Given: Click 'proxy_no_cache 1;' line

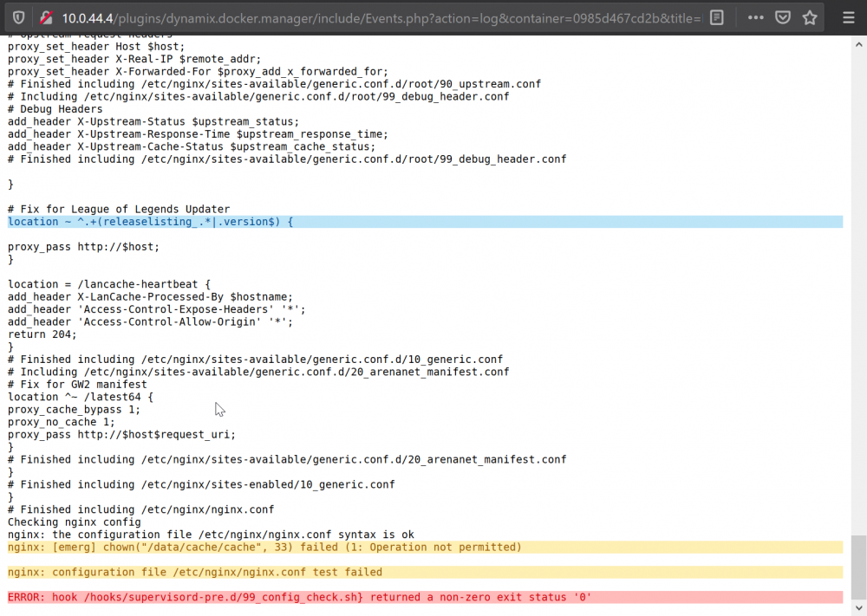Looking at the screenshot, I should [62, 422].
